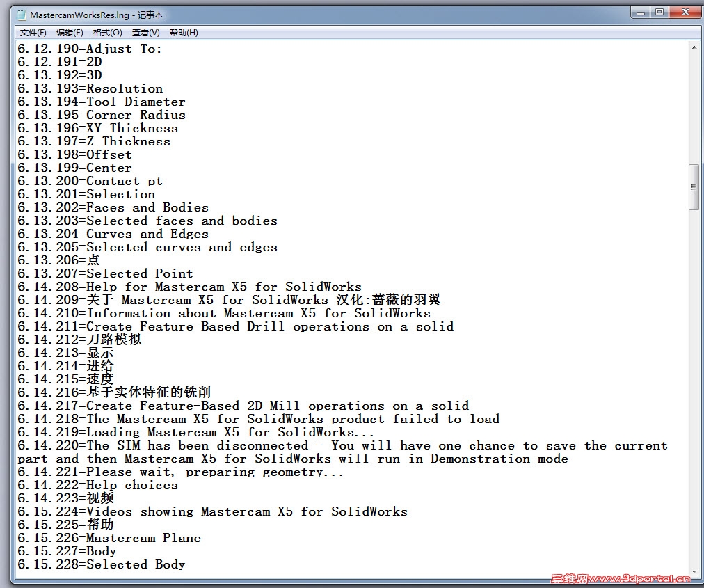
Task: Click the line 6.13.201=Selection
Action: point(86,194)
